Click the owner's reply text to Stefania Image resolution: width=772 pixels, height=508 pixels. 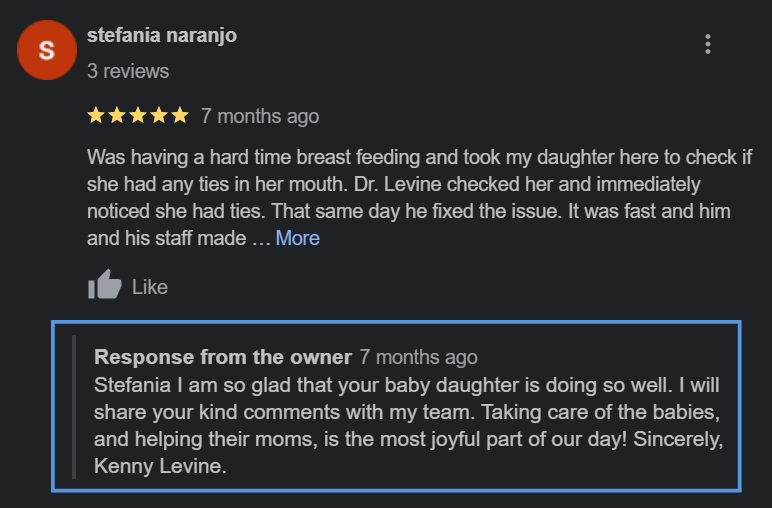[x=409, y=425]
